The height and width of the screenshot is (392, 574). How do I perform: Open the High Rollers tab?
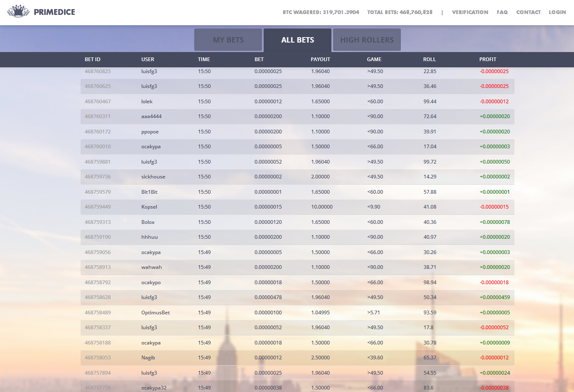tap(367, 40)
